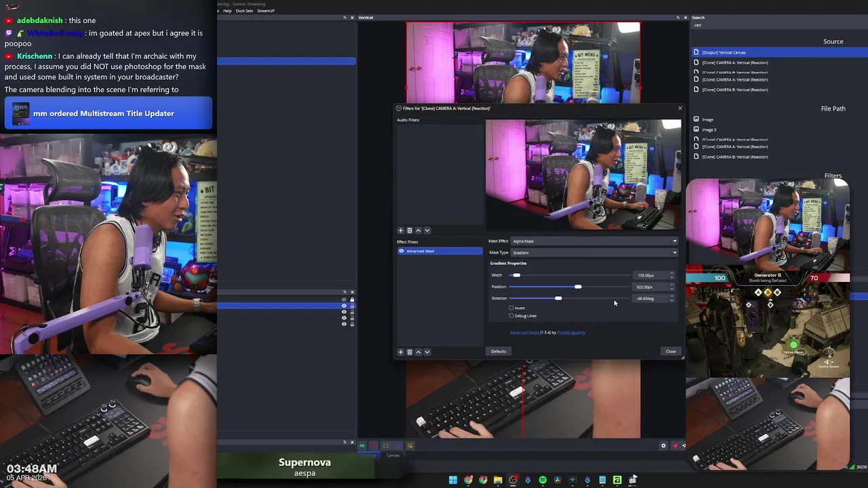Click the Search field containing 'vert'
This screenshot has width=868, height=488.
click(x=778, y=25)
